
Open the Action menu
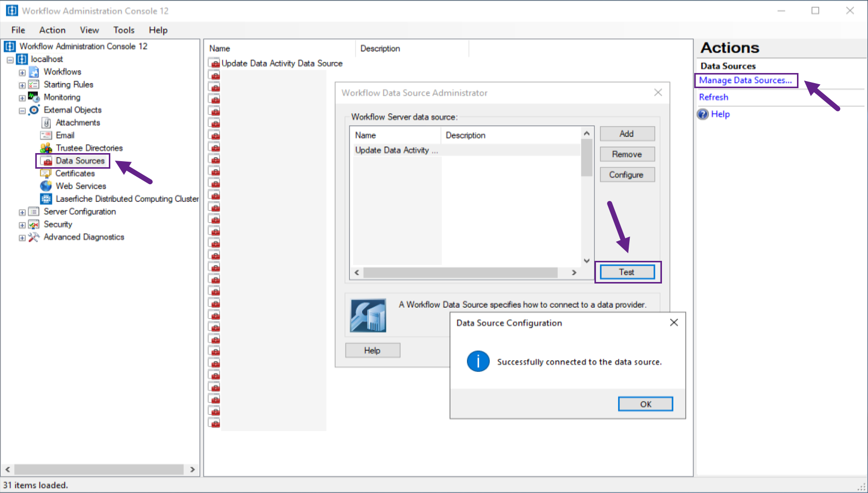tap(52, 30)
